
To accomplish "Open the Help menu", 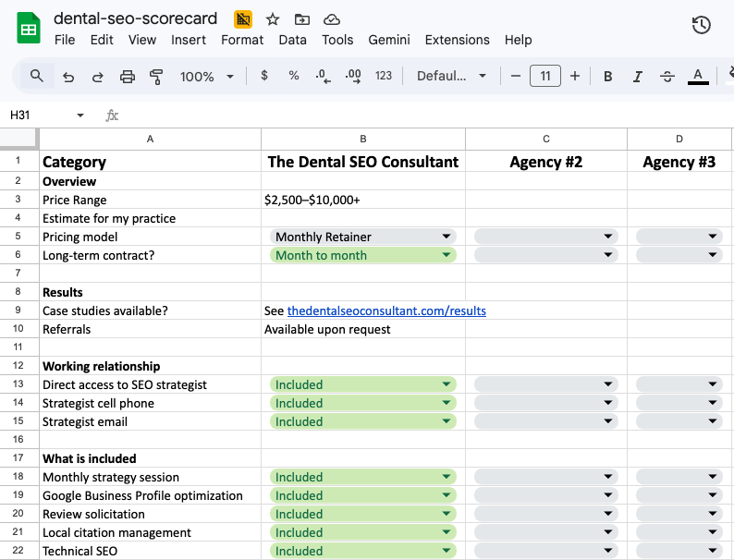I will click(x=518, y=40).
